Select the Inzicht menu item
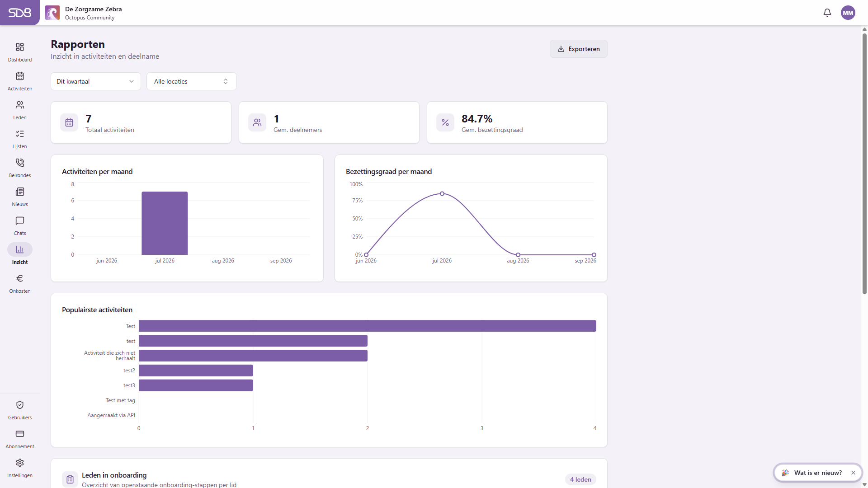The image size is (868, 488). tap(20, 254)
